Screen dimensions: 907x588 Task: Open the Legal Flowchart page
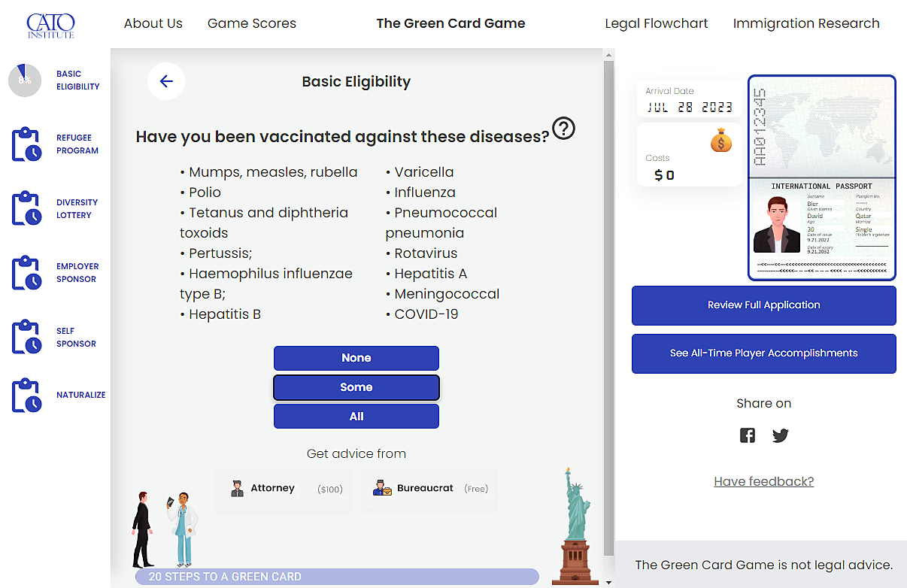657,23
